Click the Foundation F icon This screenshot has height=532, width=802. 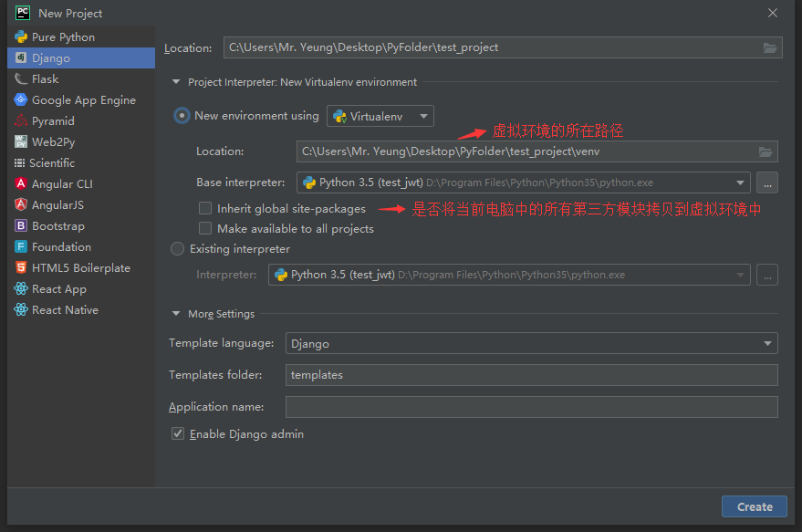pos(21,246)
